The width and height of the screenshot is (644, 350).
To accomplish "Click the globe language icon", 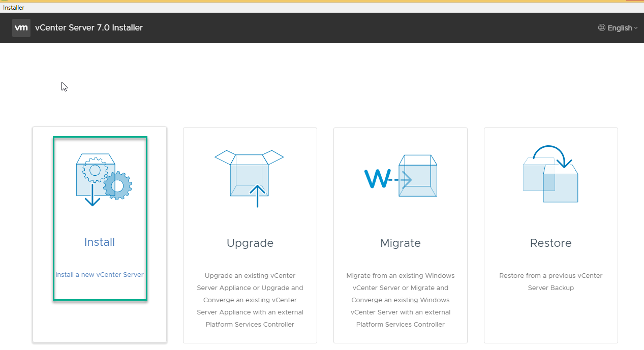I will click(602, 28).
